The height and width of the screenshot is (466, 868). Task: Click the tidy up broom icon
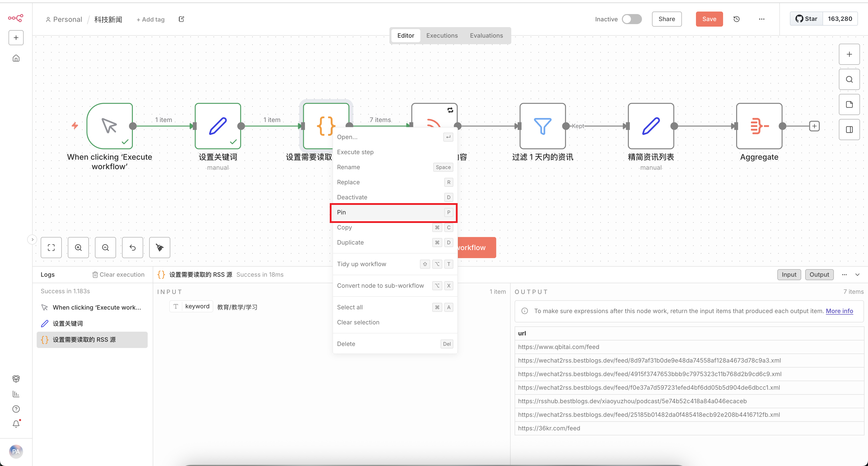(x=160, y=248)
